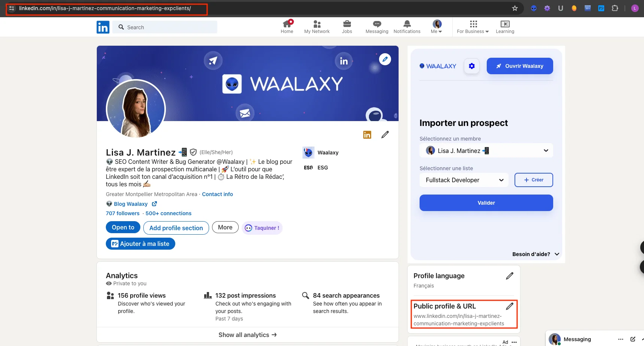The image size is (644, 346).
Task: Open the Blog Waalaxy link
Action: pyautogui.click(x=131, y=204)
